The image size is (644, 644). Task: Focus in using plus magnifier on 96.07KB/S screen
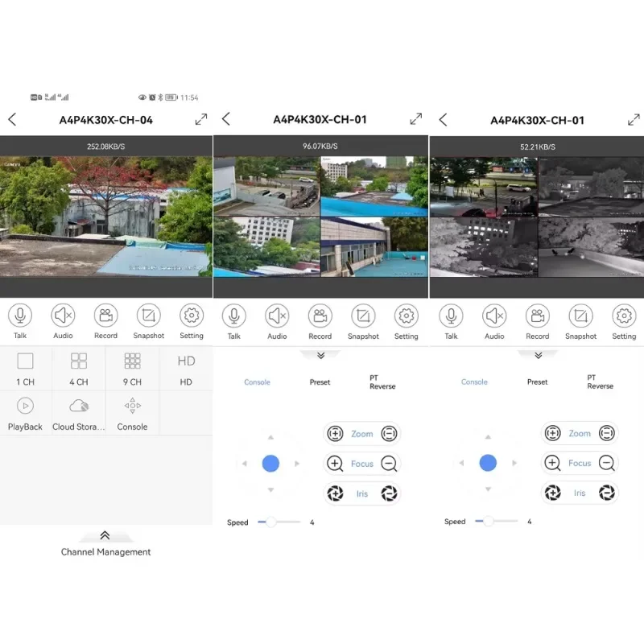coord(335,464)
